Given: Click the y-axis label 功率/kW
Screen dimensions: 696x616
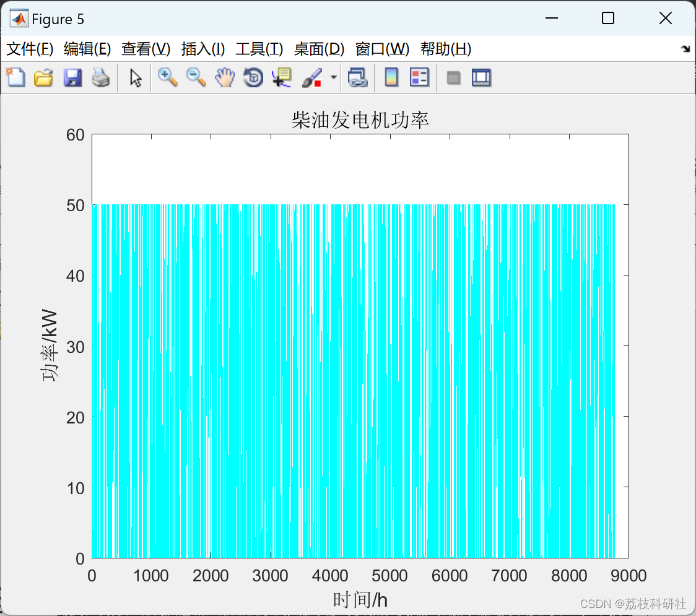Looking at the screenshot, I should (x=50, y=345).
